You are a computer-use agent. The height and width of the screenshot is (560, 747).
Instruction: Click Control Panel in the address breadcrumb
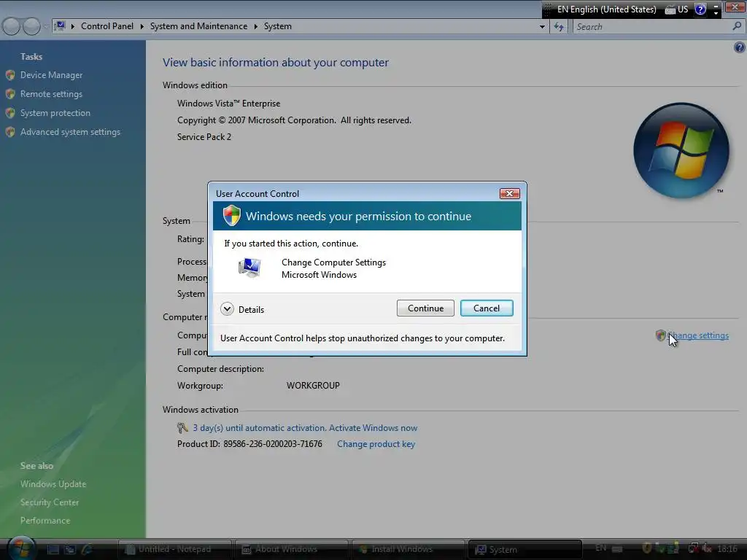[107, 26]
